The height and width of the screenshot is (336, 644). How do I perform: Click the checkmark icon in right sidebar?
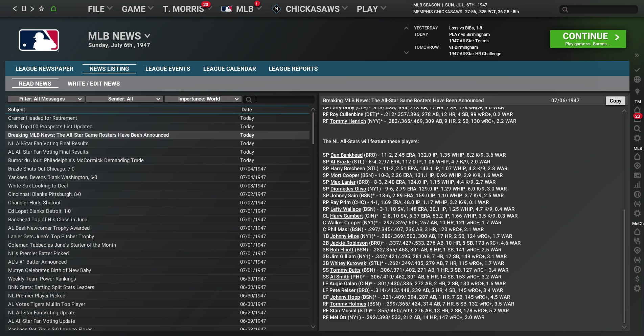click(637, 70)
